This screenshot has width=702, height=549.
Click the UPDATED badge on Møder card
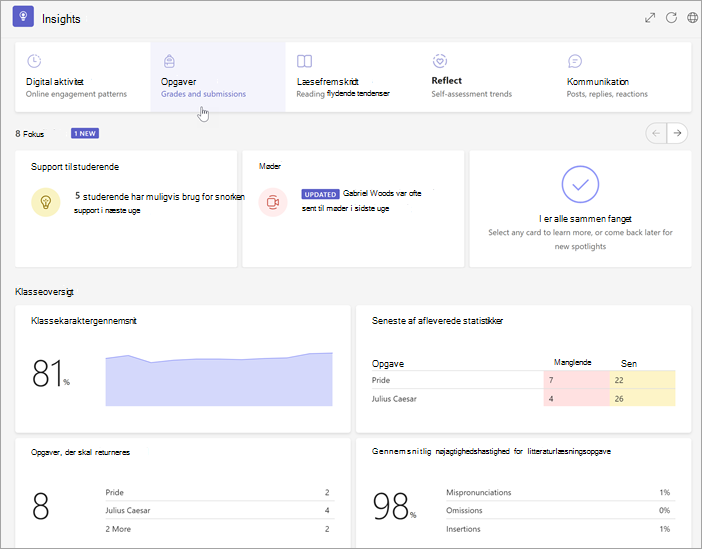point(320,194)
